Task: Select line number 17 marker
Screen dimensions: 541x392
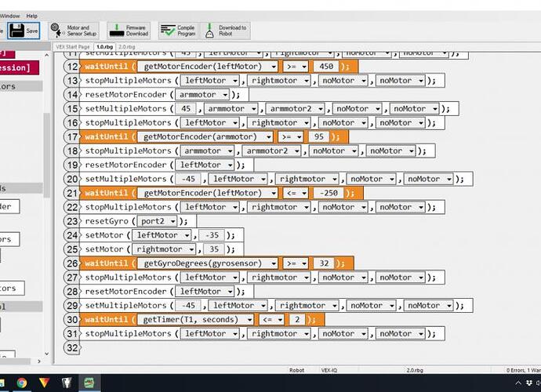Action: click(x=72, y=136)
